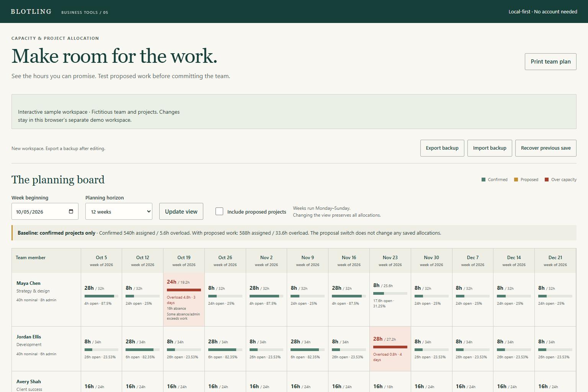This screenshot has height=392, width=588.
Task: Click Import backup button
Action: coord(490,148)
